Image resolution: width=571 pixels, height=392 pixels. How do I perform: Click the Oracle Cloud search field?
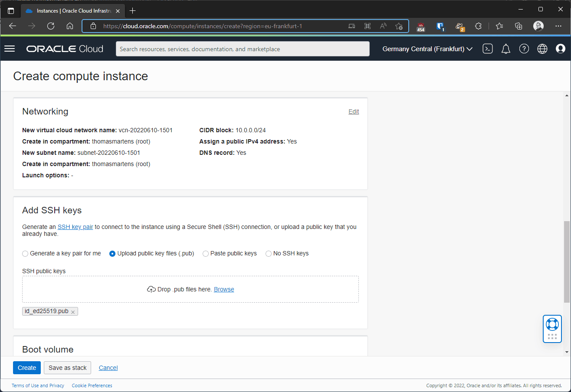pyautogui.click(x=243, y=49)
